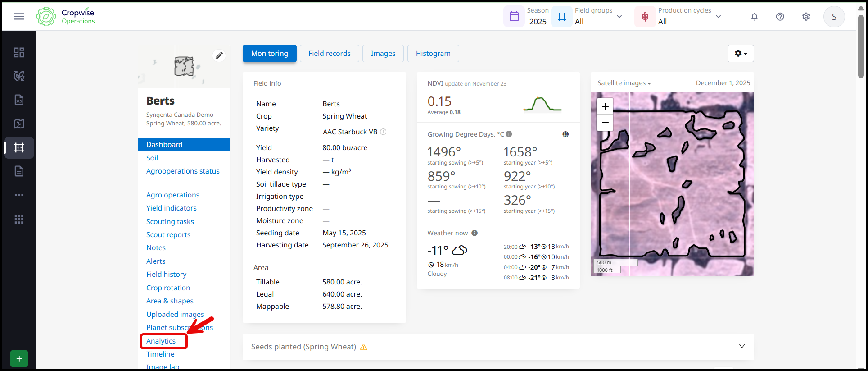Open settings gear in top bar

tap(806, 17)
